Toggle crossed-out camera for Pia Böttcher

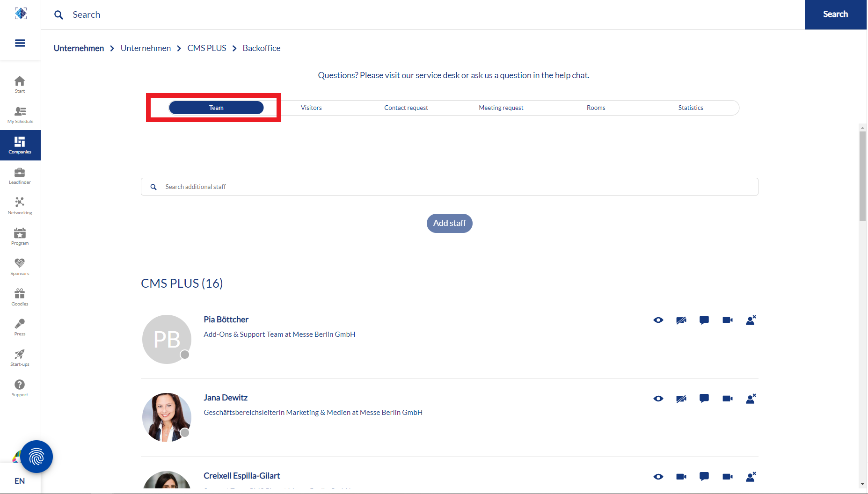tap(681, 320)
